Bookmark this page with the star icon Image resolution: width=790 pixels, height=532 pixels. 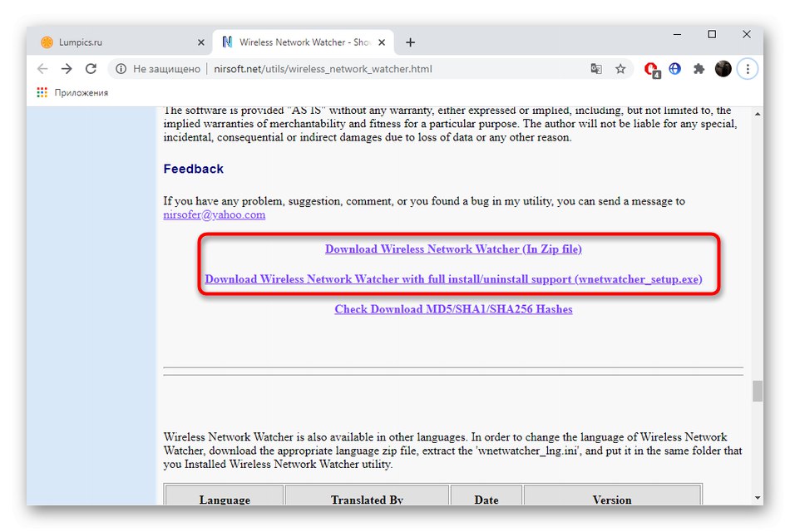(x=619, y=68)
